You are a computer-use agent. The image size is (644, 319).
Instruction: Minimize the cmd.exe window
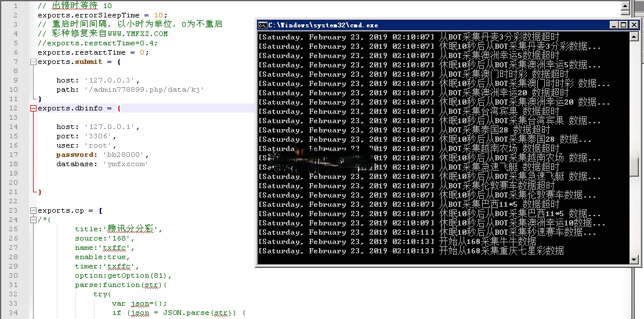coord(614,25)
